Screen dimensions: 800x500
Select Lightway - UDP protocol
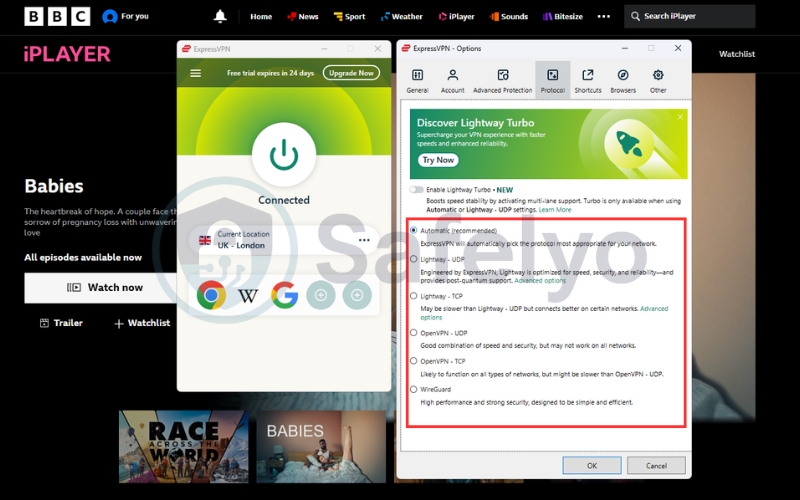tap(414, 259)
